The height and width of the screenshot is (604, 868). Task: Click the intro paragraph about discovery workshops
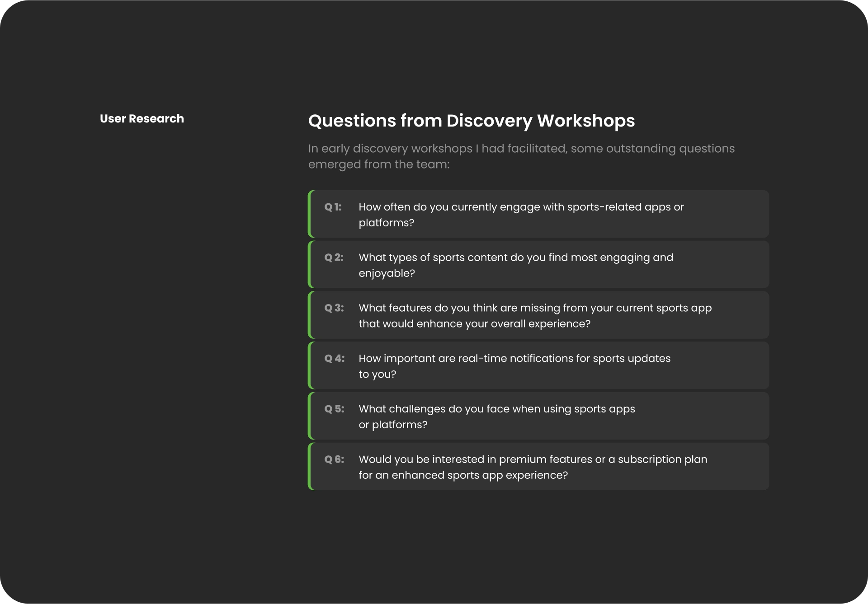[x=521, y=156]
